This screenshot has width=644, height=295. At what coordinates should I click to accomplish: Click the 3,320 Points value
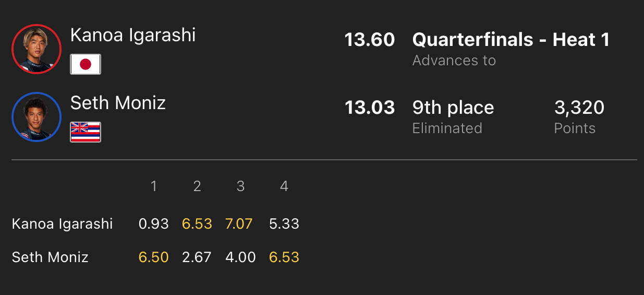pyautogui.click(x=579, y=108)
